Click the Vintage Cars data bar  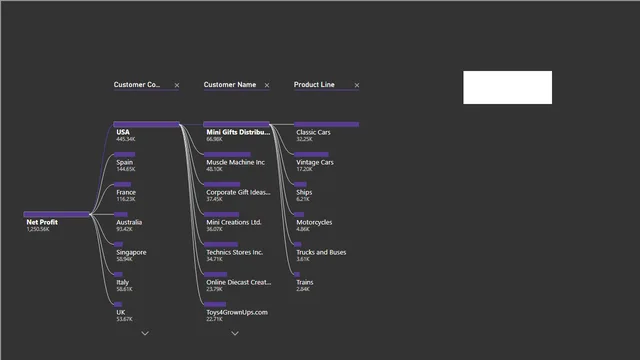311,154
